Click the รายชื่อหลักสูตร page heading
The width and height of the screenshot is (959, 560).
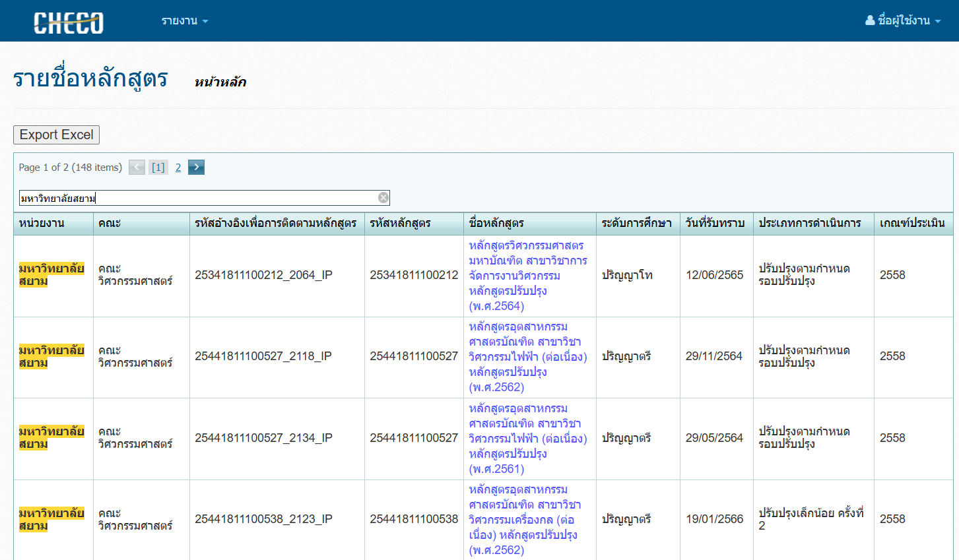tap(90, 78)
